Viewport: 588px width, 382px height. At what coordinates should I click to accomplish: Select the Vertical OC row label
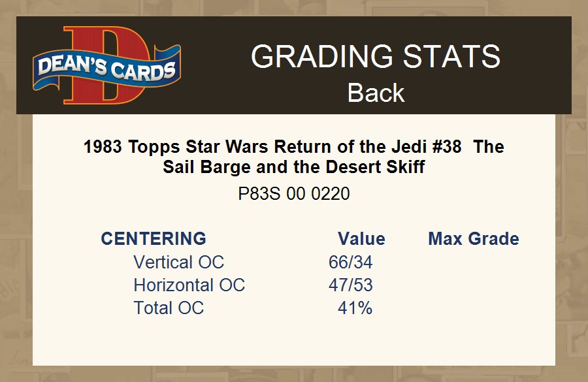(178, 263)
